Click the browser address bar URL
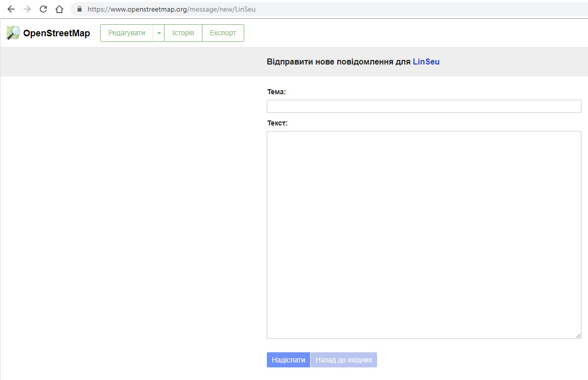The image size is (588, 380). coord(171,9)
